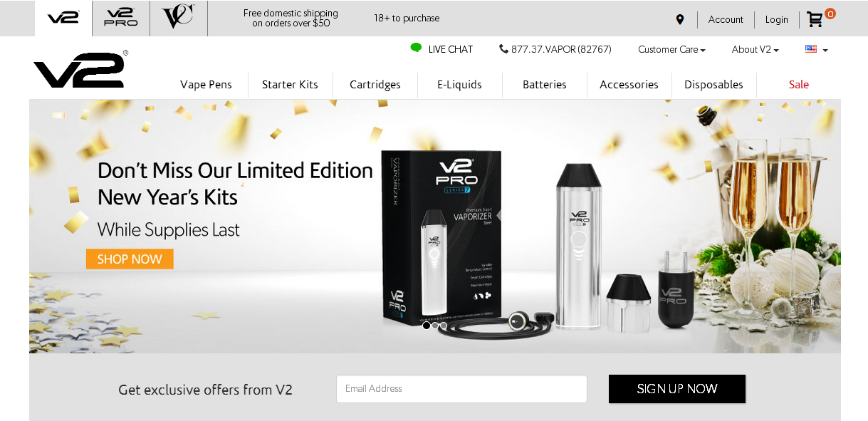
Task: Select the V2 brand logo tab
Action: pyautogui.click(x=63, y=19)
